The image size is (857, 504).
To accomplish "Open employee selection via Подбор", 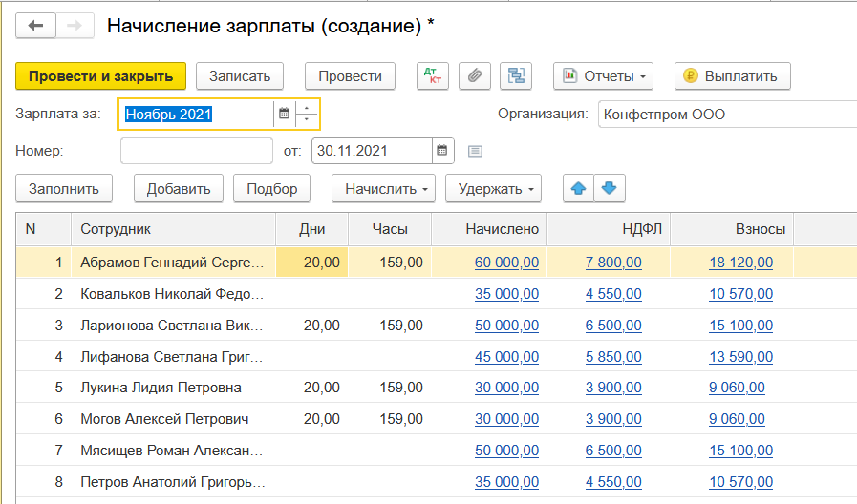I will [x=271, y=188].
